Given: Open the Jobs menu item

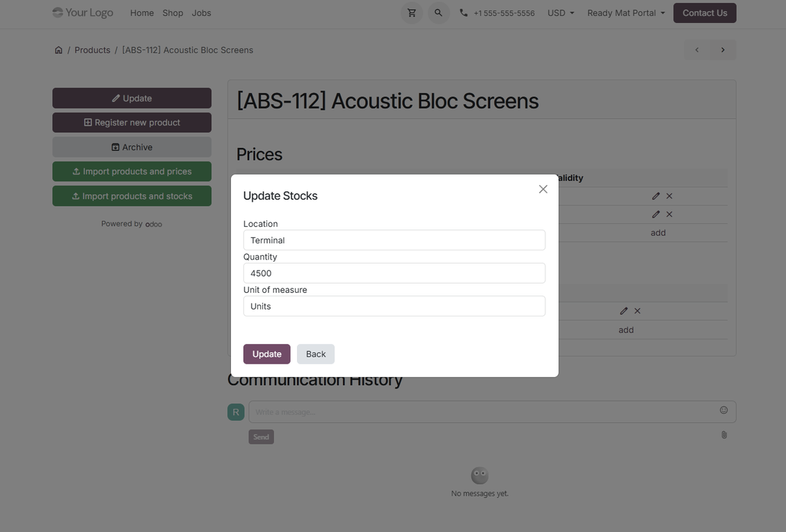Looking at the screenshot, I should (x=201, y=13).
